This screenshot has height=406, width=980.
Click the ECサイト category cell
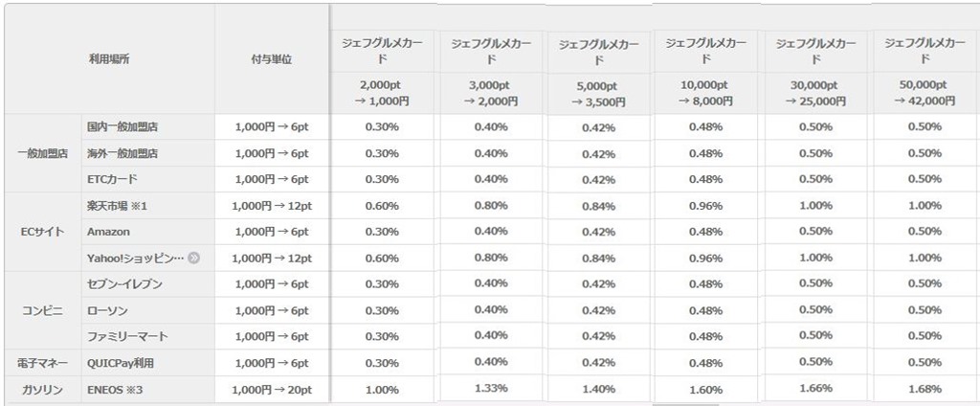coord(42,232)
